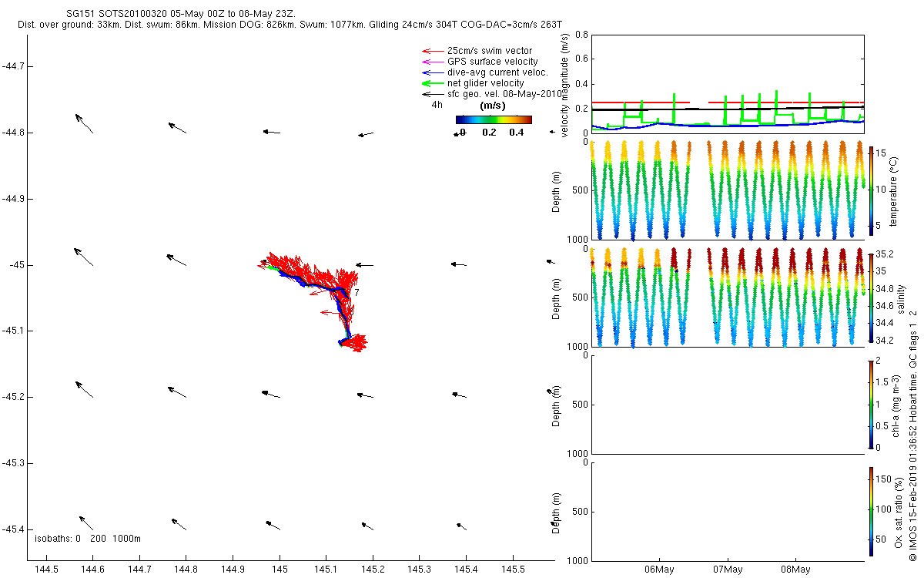The height and width of the screenshot is (578, 924).
Task: Click the '07May' date tick label
Action: coord(728,570)
